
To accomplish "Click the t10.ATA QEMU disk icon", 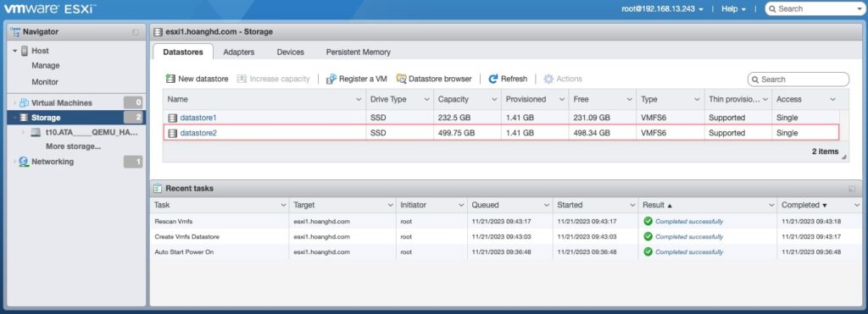I will pyautogui.click(x=36, y=133).
